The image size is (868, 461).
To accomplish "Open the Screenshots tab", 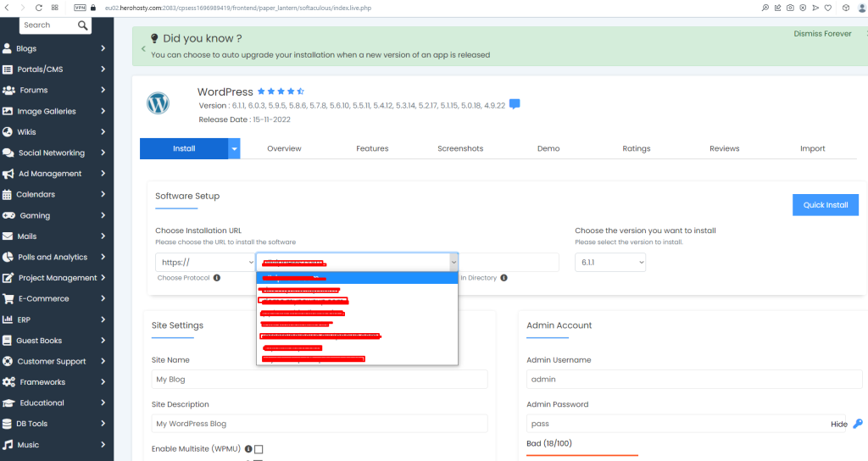I will [x=460, y=148].
